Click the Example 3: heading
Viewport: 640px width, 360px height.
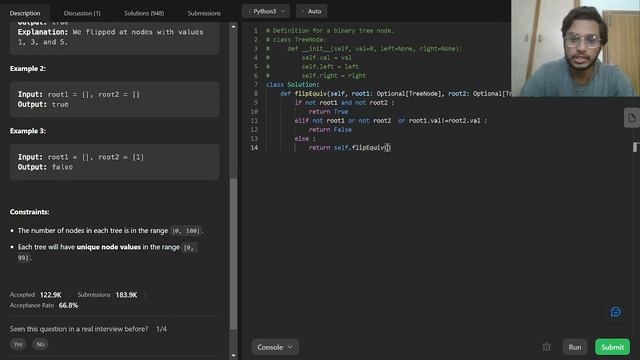coord(28,131)
